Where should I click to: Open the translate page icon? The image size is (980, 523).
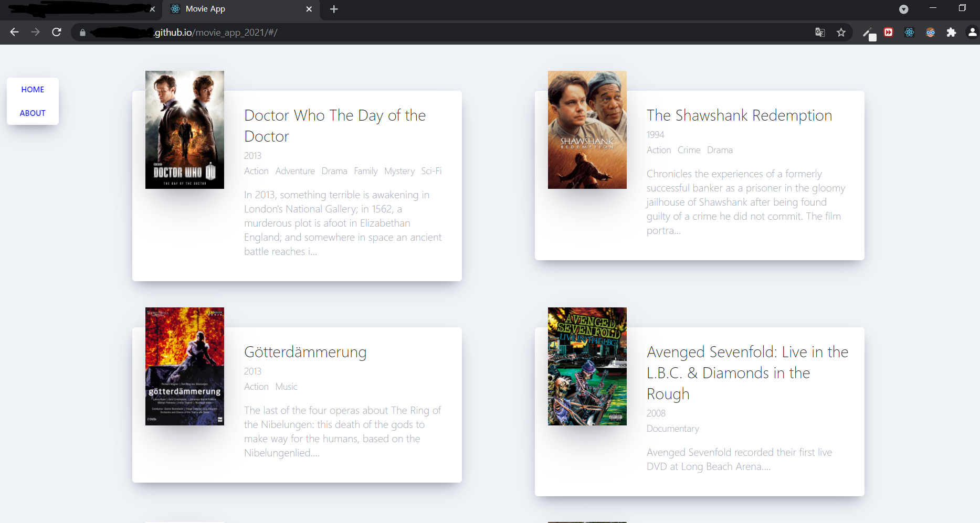coord(820,33)
